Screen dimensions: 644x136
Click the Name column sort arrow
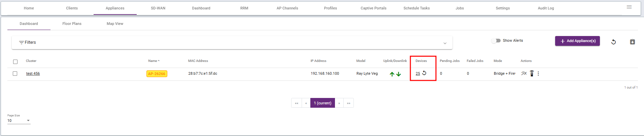pyautogui.click(x=159, y=61)
